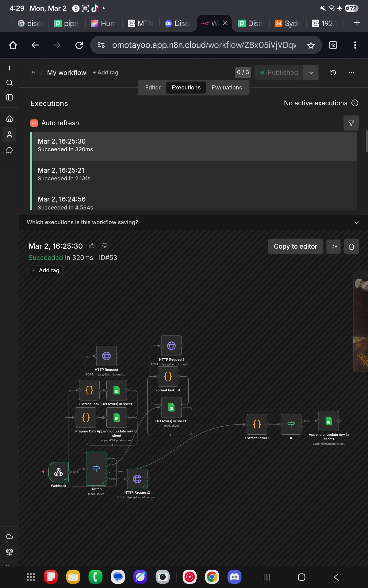This screenshot has height=588, width=368.
Task: Select execution Mar 2, 16:25:30
Action: click(194, 146)
